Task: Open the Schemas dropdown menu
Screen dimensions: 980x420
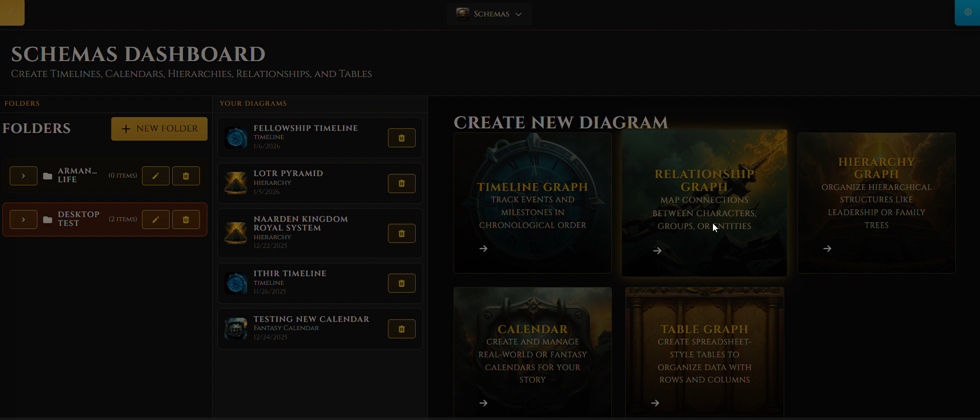Action: (489, 14)
